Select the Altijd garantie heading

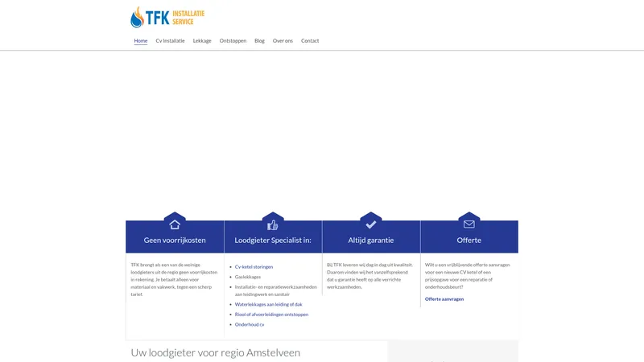tap(371, 240)
